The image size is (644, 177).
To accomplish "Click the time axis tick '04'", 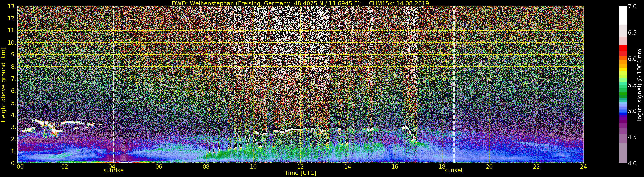I will point(112,167).
